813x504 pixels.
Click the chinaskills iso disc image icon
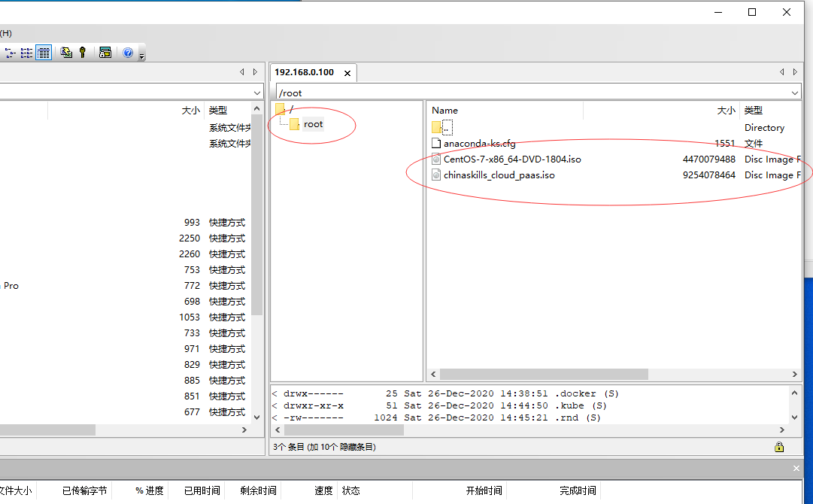pyautogui.click(x=436, y=175)
